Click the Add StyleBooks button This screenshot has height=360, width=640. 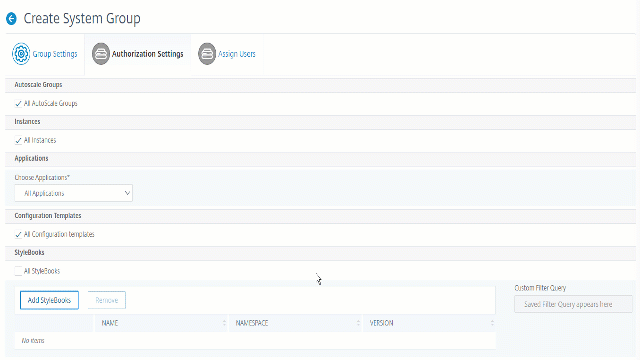click(49, 300)
